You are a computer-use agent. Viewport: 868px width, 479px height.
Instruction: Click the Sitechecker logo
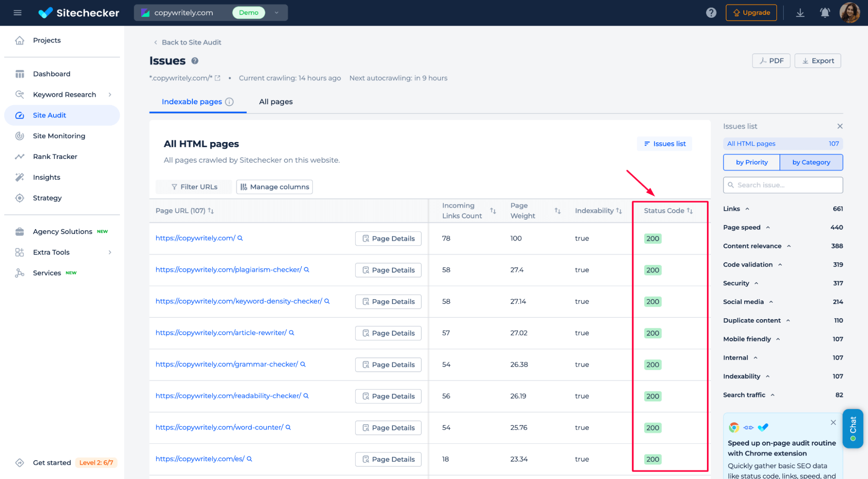point(79,13)
